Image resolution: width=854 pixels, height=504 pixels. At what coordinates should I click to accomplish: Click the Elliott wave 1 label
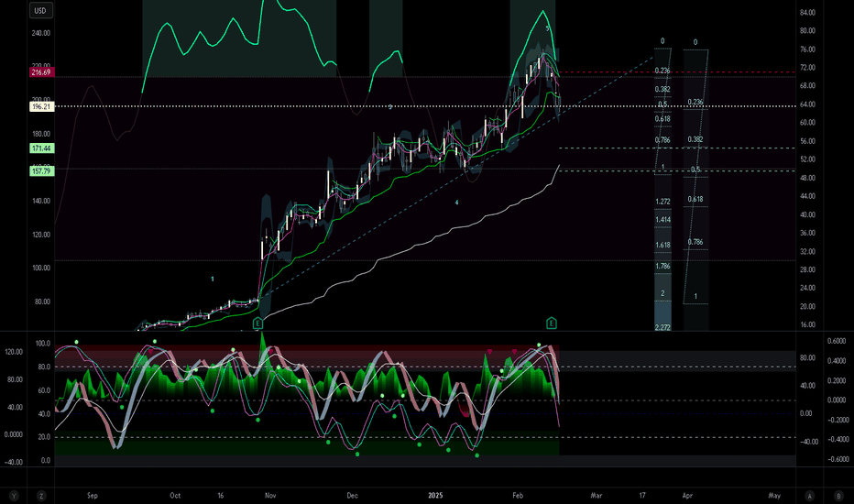pos(213,279)
